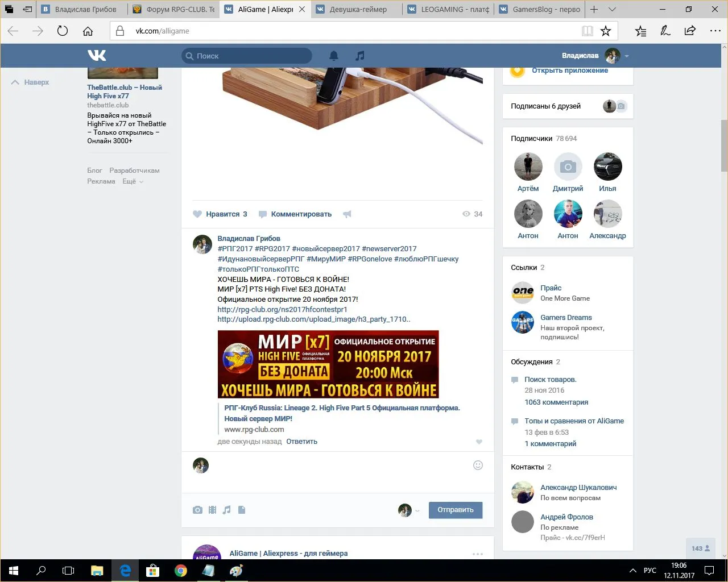This screenshot has height=582, width=728.
Task: Open discussion Поиск товаров
Action: (x=550, y=380)
